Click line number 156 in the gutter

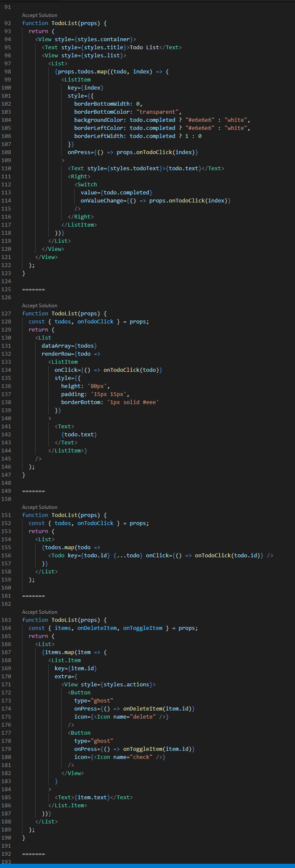8,556
